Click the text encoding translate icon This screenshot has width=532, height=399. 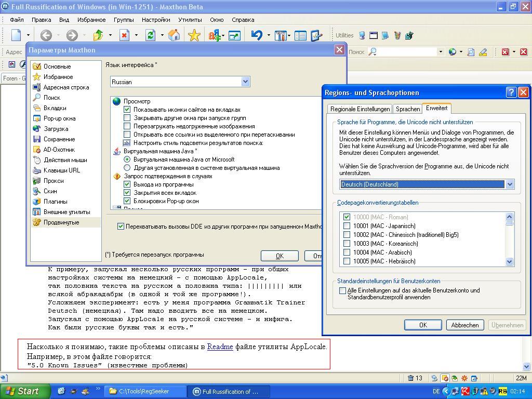tap(215, 35)
